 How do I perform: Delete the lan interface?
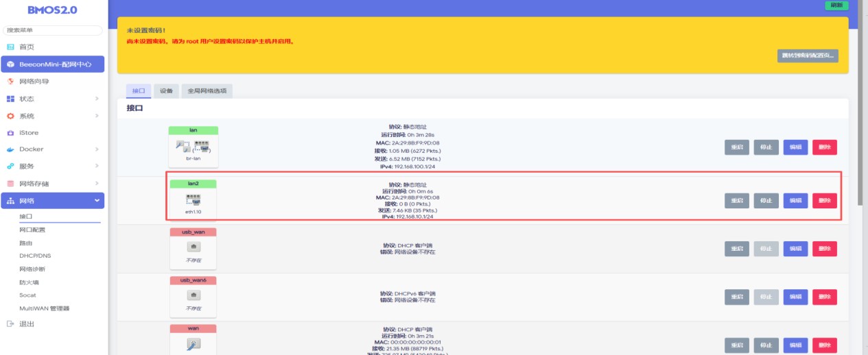[825, 147]
